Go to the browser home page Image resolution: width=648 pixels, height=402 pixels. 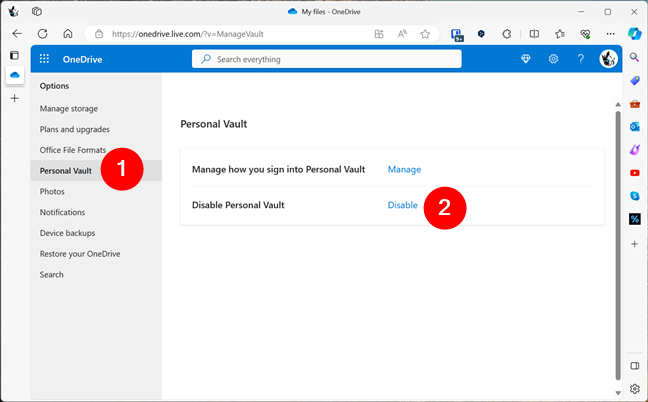[68, 34]
